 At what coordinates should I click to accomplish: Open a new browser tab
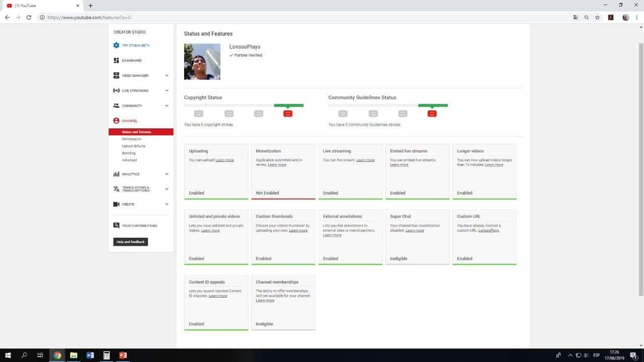point(90,5)
